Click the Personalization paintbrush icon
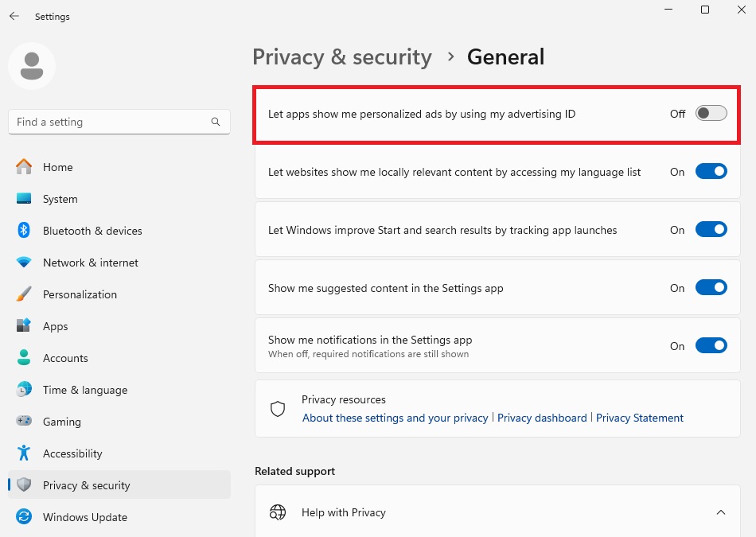Screen dimensions: 756x537 pos(24,294)
